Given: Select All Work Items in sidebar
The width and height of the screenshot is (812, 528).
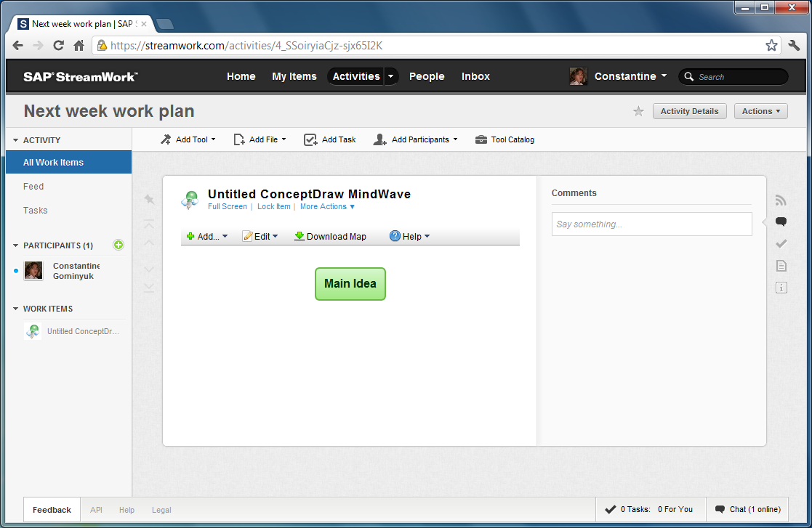Looking at the screenshot, I should click(x=68, y=163).
